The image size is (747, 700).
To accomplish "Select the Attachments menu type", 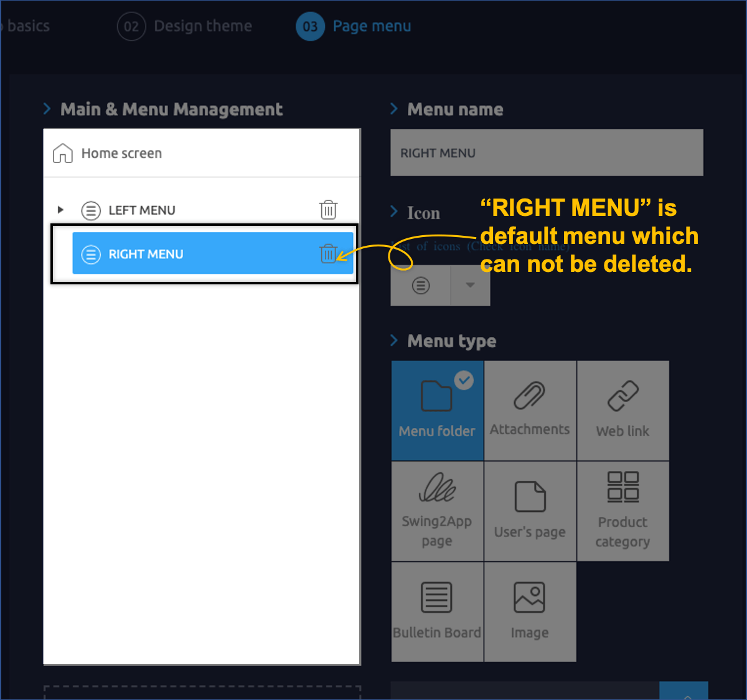I will click(530, 411).
